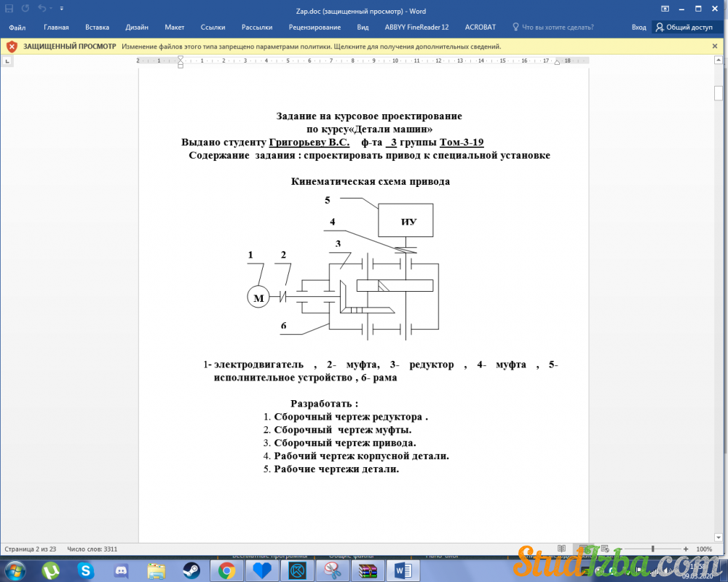Click the Redo (repeat) icon
This screenshot has height=582, width=728.
25,8
